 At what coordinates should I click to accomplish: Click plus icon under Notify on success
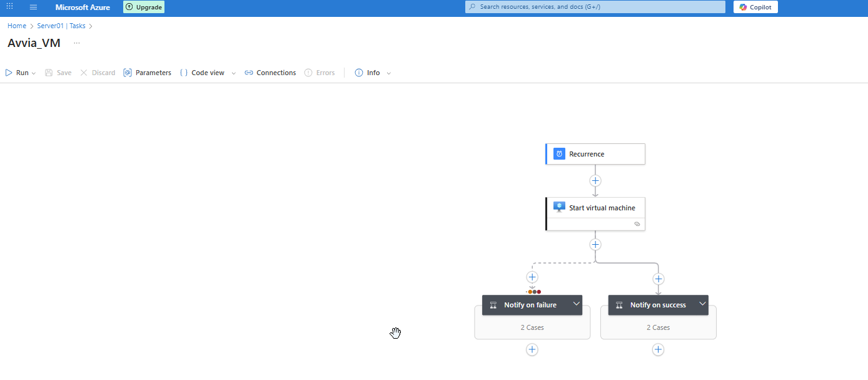pos(658,350)
